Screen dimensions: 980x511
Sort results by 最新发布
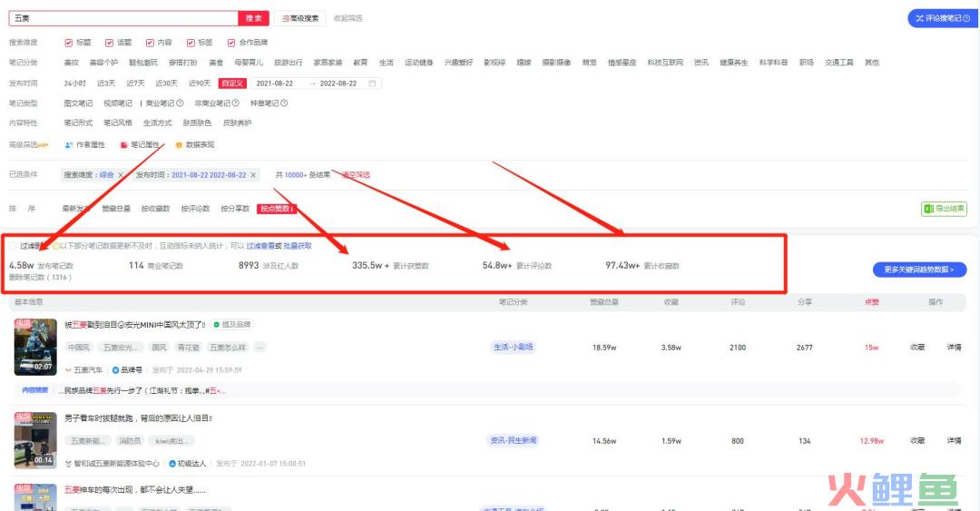76,208
